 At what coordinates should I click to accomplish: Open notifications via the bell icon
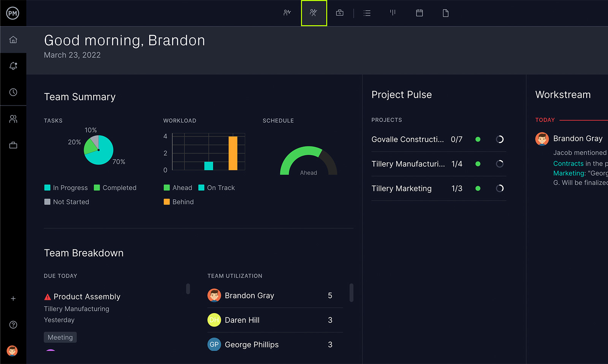click(x=13, y=65)
